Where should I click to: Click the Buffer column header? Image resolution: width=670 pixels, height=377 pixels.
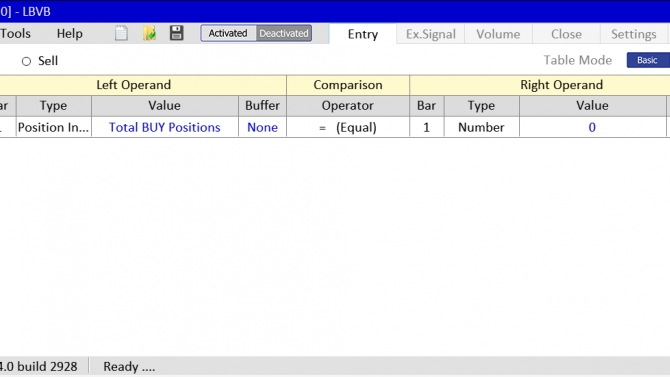262,106
